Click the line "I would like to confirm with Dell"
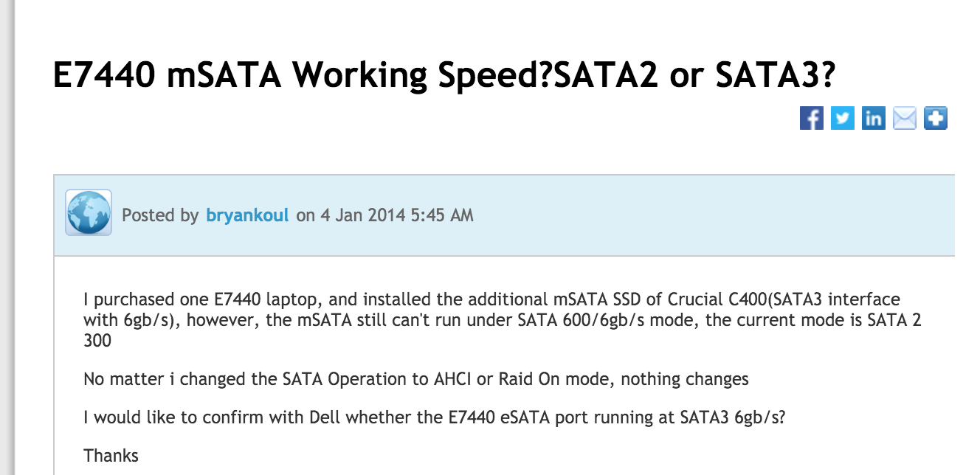Image resolution: width=980 pixels, height=475 pixels. pyautogui.click(x=435, y=417)
